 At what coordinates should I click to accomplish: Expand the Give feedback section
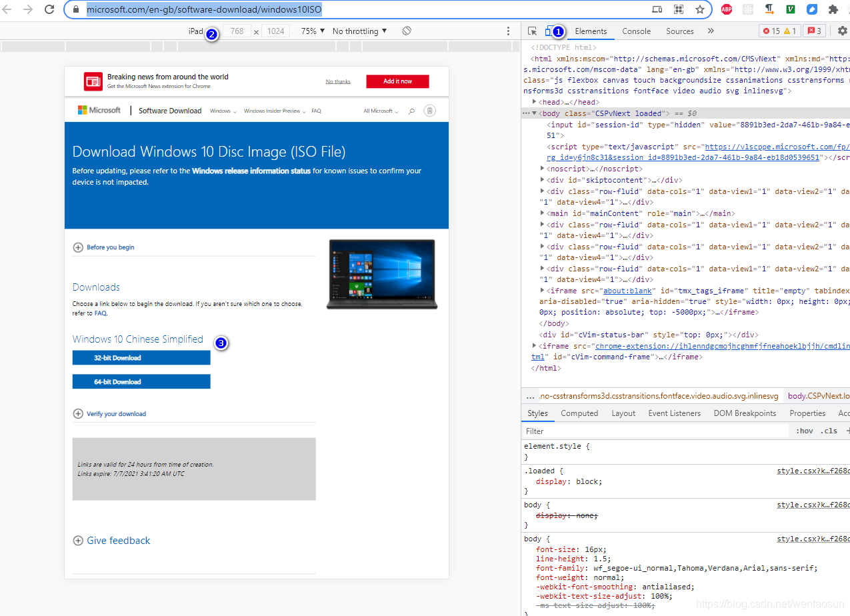pos(111,541)
